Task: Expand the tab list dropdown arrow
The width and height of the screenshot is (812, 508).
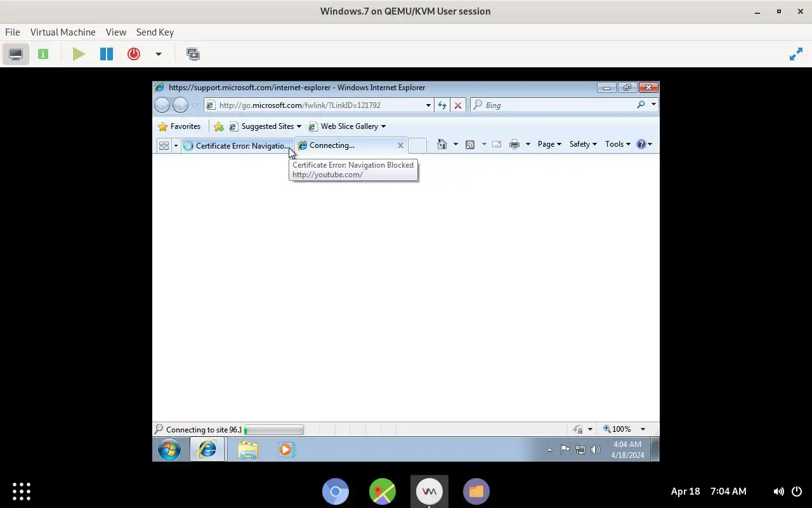Action: 176,145
